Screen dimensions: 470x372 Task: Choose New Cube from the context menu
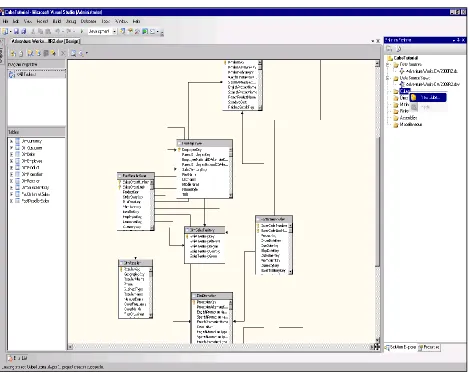tap(428, 98)
